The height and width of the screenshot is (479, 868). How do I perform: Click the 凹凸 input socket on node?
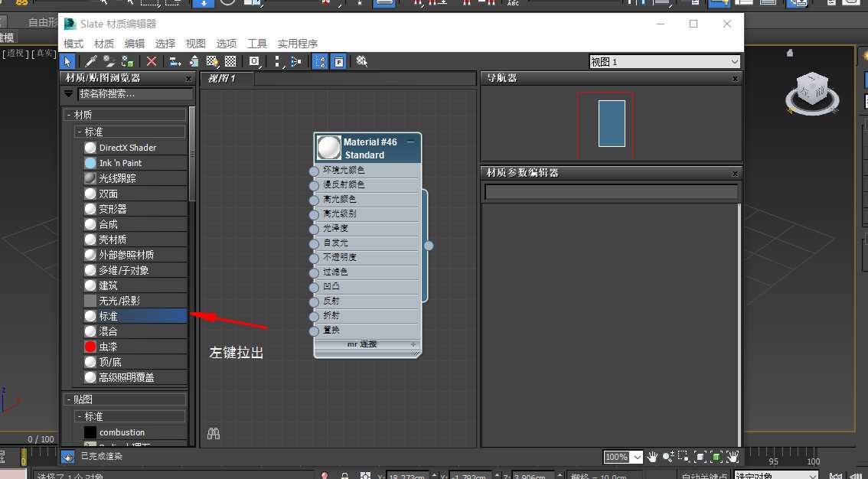(314, 287)
